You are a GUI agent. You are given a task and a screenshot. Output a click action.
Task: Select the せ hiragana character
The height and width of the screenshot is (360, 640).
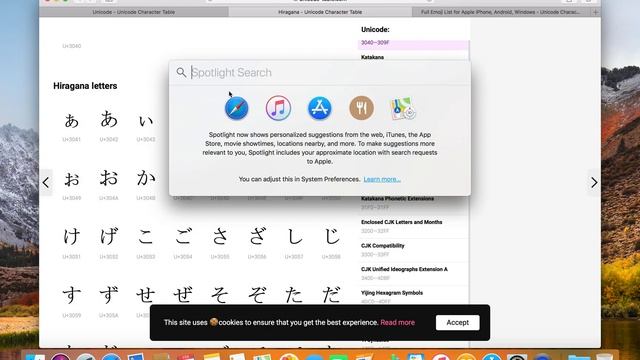tap(146, 295)
